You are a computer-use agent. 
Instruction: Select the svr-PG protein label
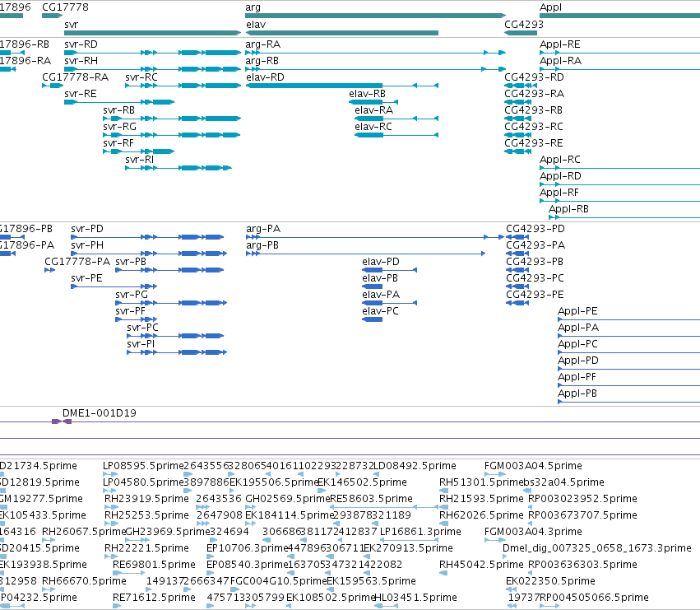(x=132, y=295)
